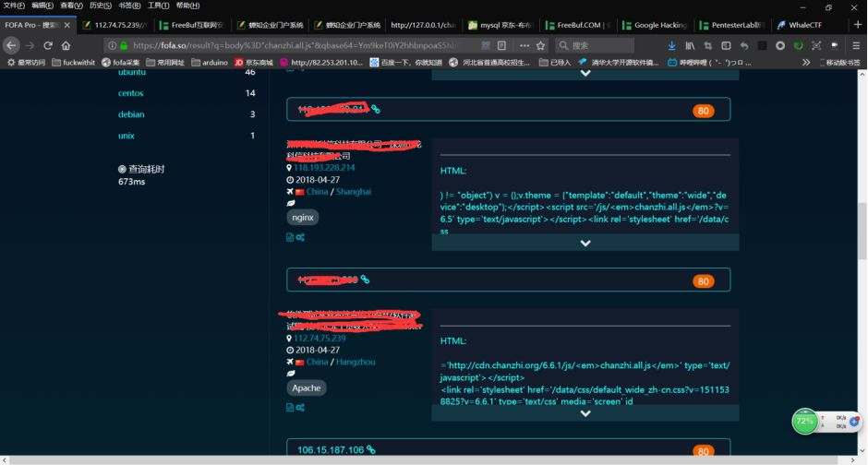Open page actions three-dots menu in address bar
The height and width of the screenshot is (465, 868).
click(524, 45)
